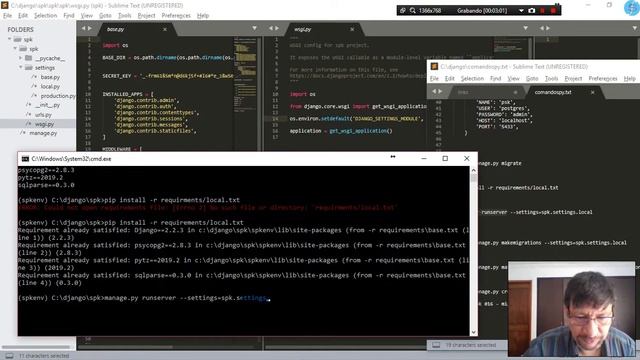Click the panel switcher icon in main status bar
640x360 pixels.
(9, 356)
